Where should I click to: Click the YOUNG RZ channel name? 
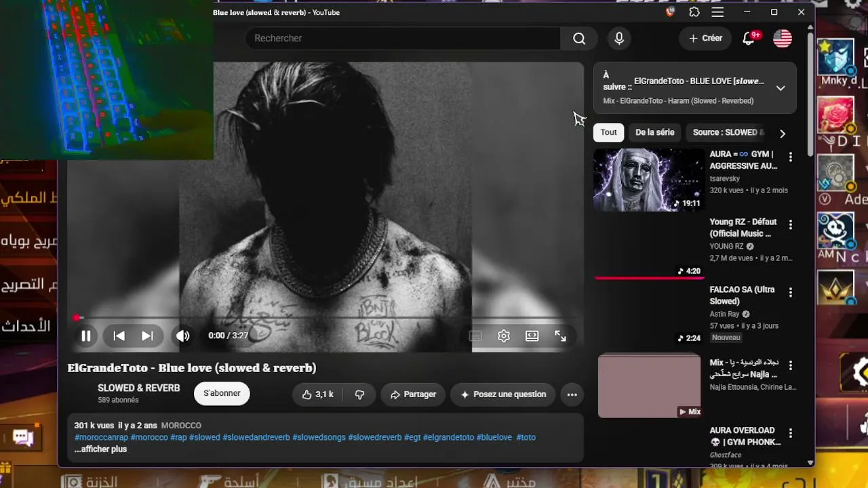point(726,246)
